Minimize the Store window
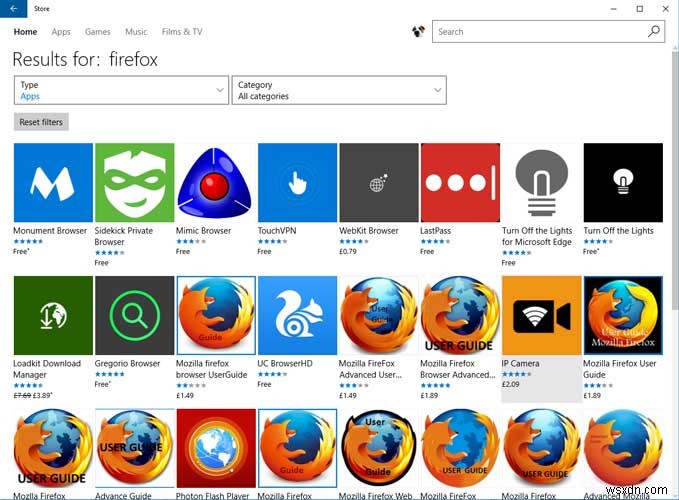 point(614,9)
